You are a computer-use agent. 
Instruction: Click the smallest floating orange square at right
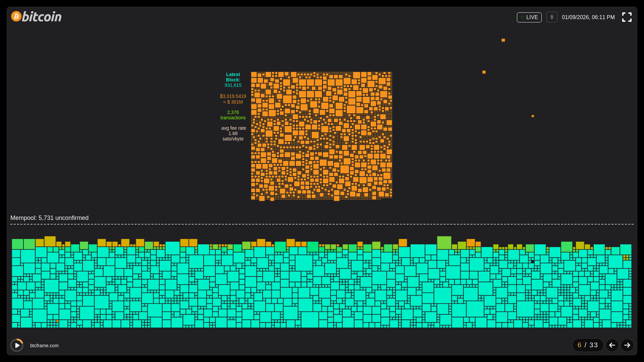(533, 116)
